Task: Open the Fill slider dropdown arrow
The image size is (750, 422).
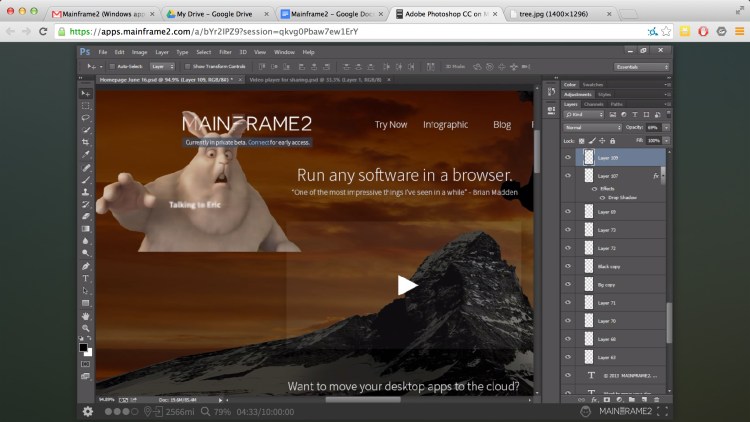Action: [x=666, y=141]
